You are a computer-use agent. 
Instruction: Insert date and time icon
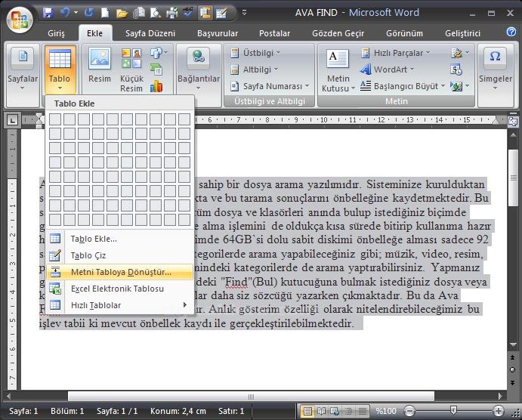[x=456, y=69]
